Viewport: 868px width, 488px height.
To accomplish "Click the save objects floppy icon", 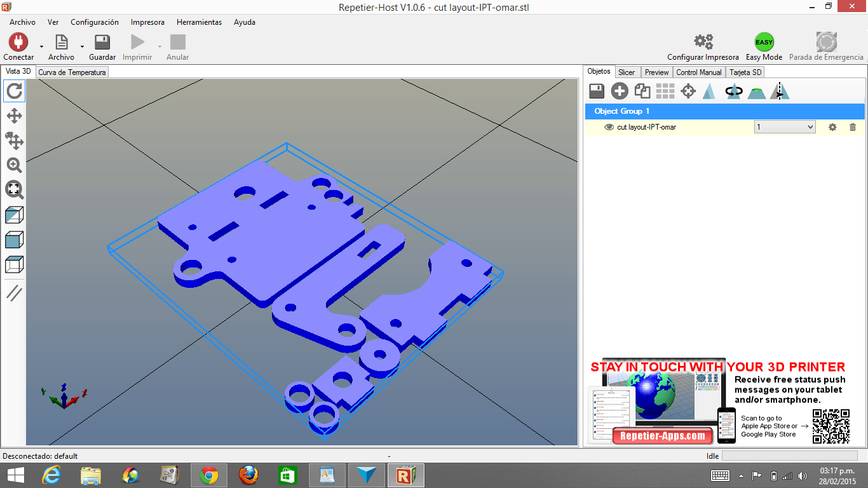I will coord(597,91).
